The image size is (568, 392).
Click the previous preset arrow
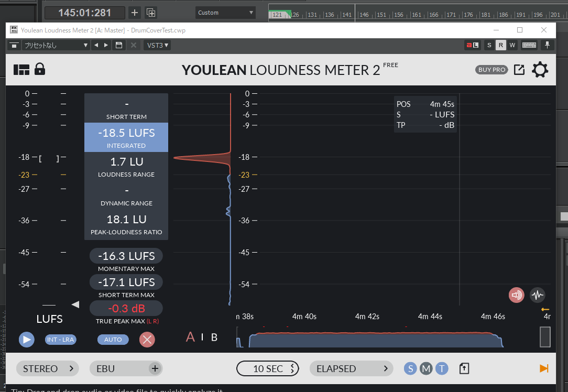[96, 45]
